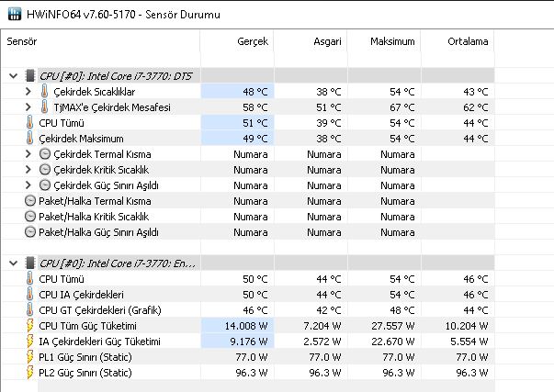Click the thermometer icon of CPU GT Çekirdekleri (Grafik)
The height and width of the screenshot is (392, 554).
pos(29,309)
